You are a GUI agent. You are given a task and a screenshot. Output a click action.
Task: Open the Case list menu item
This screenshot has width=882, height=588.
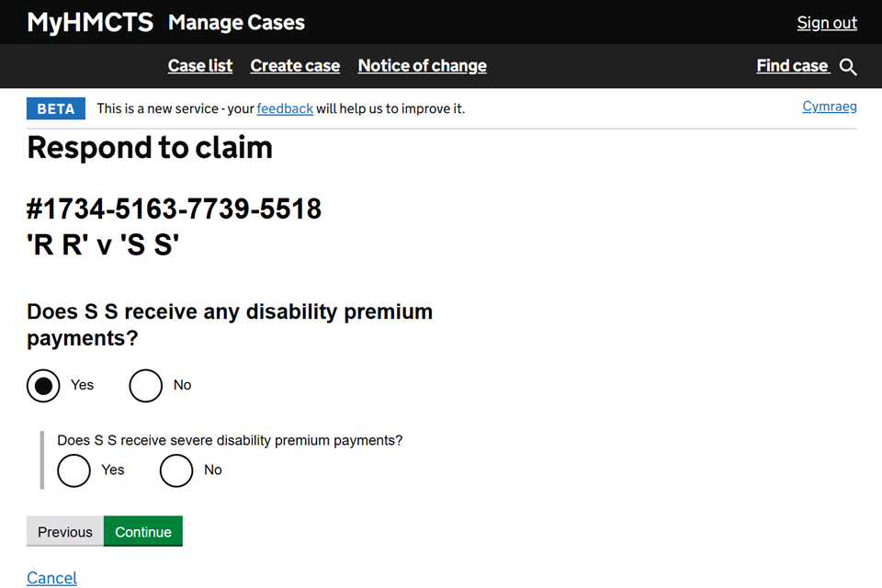pyautogui.click(x=200, y=66)
